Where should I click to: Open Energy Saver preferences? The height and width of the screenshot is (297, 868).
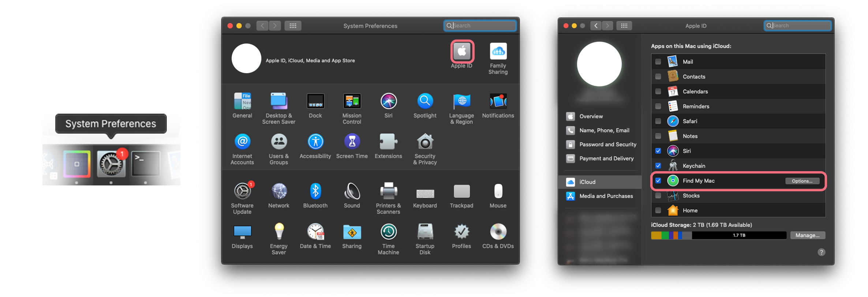point(279,232)
